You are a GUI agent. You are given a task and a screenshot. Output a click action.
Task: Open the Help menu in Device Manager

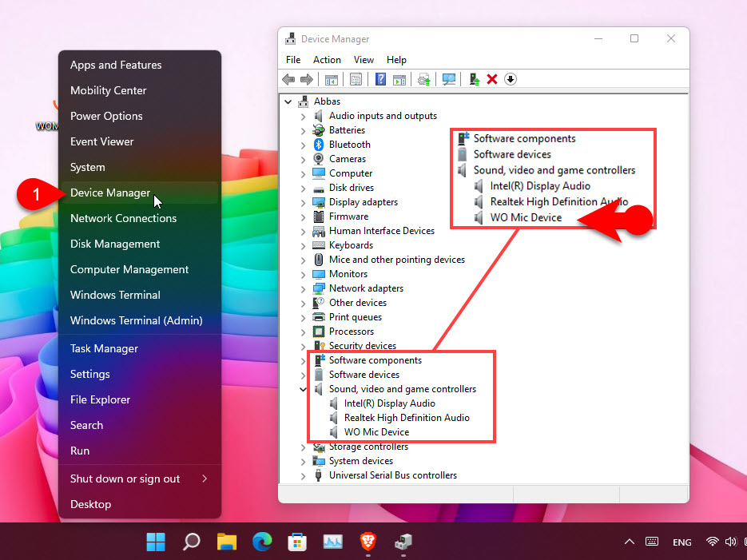[x=396, y=60]
